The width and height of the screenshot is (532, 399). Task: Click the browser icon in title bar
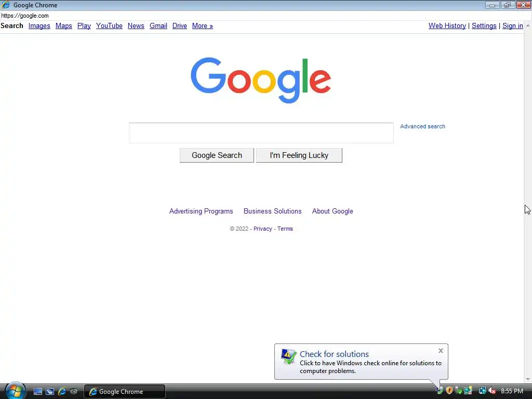6,5
